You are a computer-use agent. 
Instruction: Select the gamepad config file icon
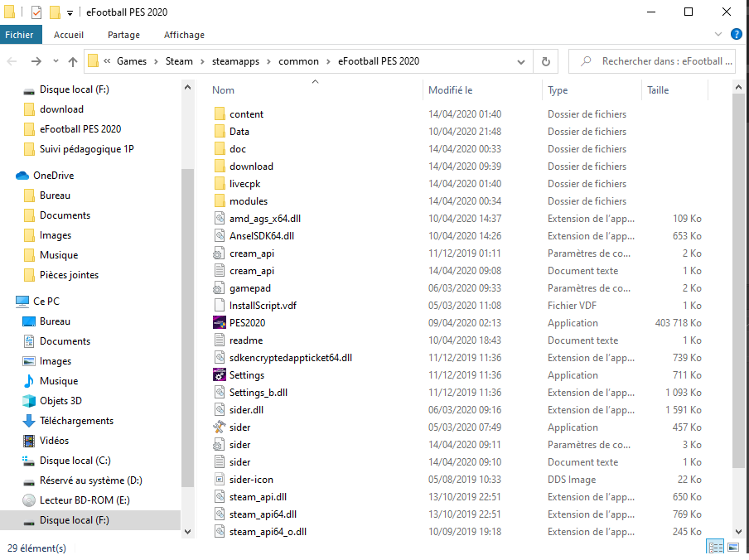click(x=219, y=288)
